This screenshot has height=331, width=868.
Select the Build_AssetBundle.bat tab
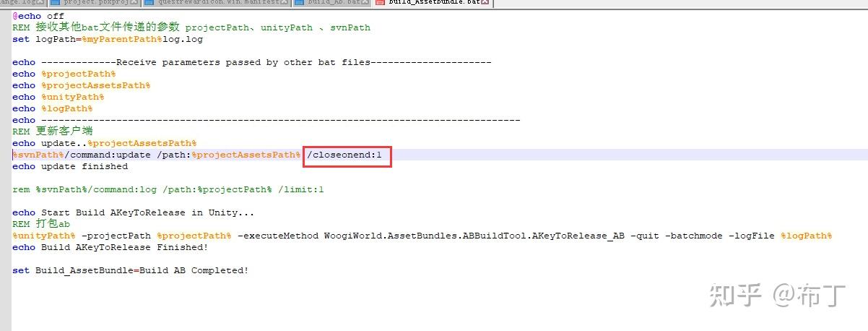(432, 3)
